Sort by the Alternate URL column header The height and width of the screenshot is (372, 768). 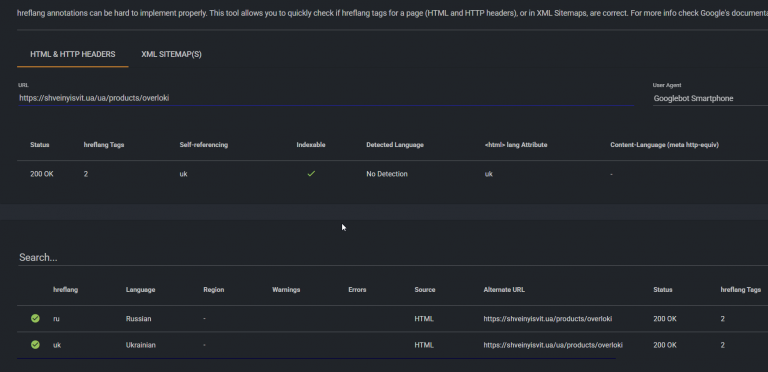click(504, 290)
